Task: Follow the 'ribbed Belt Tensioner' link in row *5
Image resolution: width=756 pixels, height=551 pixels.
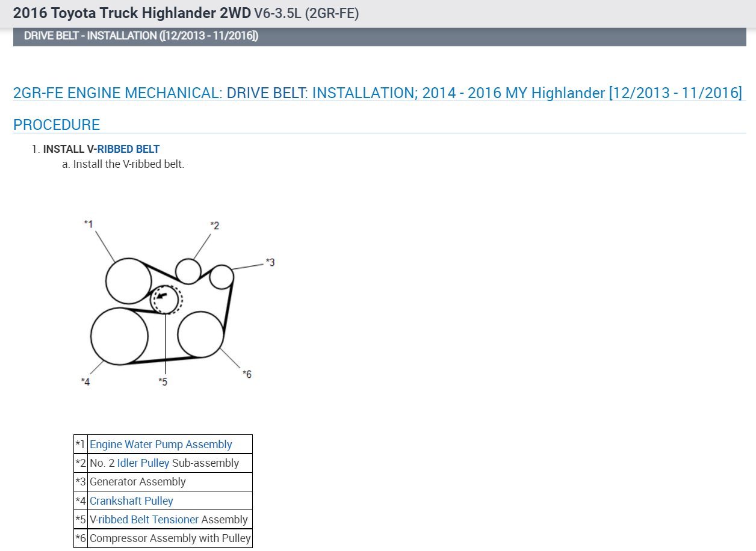Action: pyautogui.click(x=148, y=519)
